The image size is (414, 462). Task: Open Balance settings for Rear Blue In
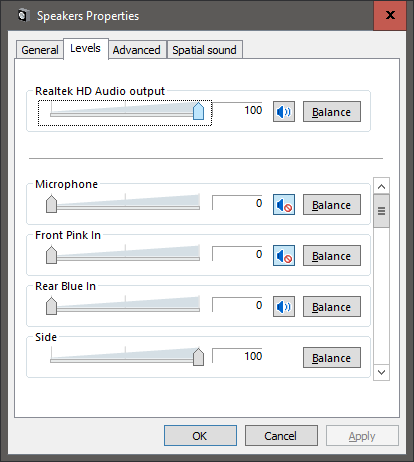pyautogui.click(x=332, y=307)
